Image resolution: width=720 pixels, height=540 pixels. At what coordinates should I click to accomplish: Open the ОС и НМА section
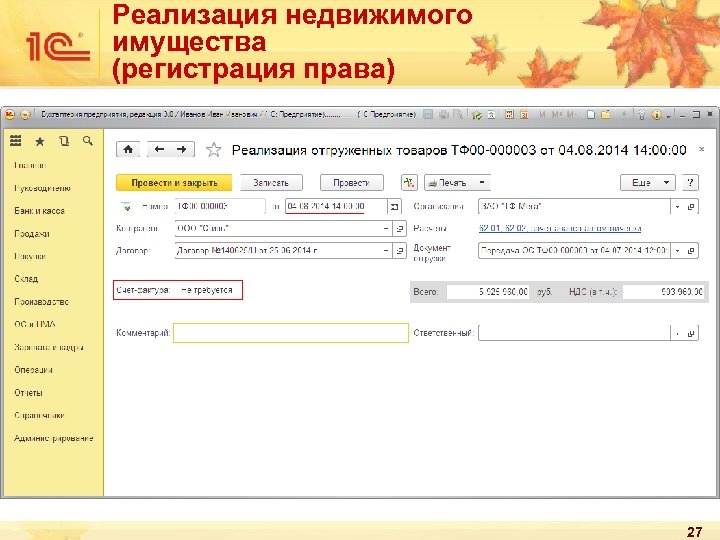click(34, 324)
